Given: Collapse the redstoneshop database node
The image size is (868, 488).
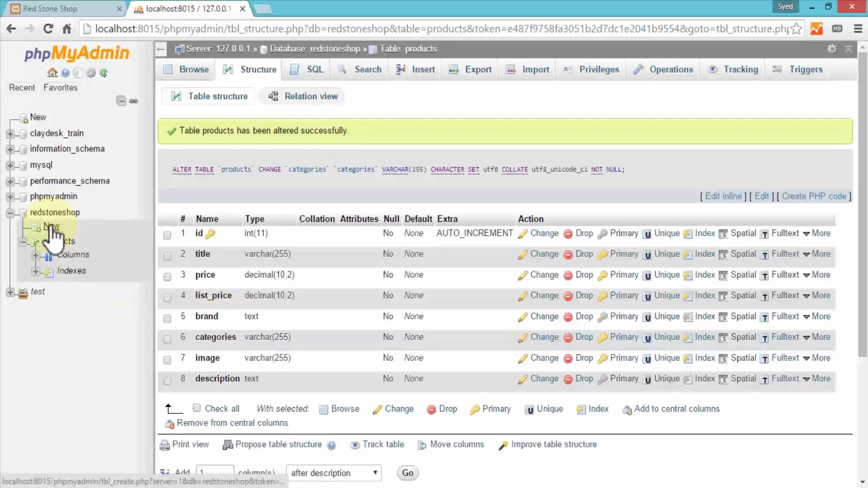Looking at the screenshot, I should click(10, 212).
